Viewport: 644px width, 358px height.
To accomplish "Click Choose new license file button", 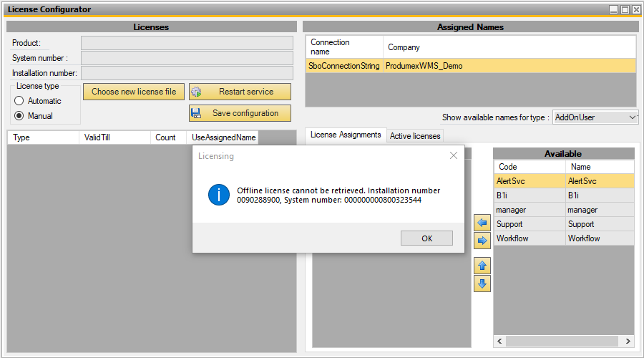I will coord(134,92).
